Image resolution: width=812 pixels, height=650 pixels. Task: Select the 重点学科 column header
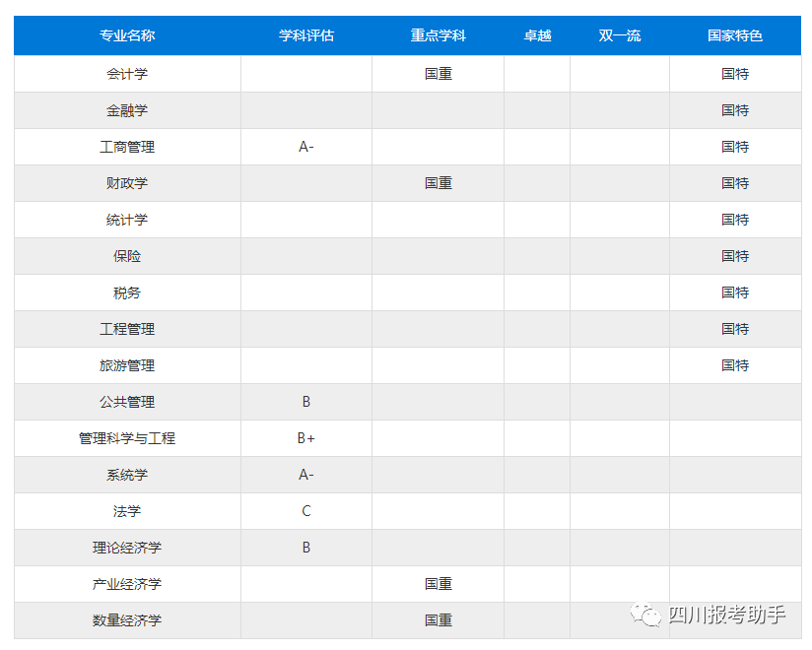(439, 35)
